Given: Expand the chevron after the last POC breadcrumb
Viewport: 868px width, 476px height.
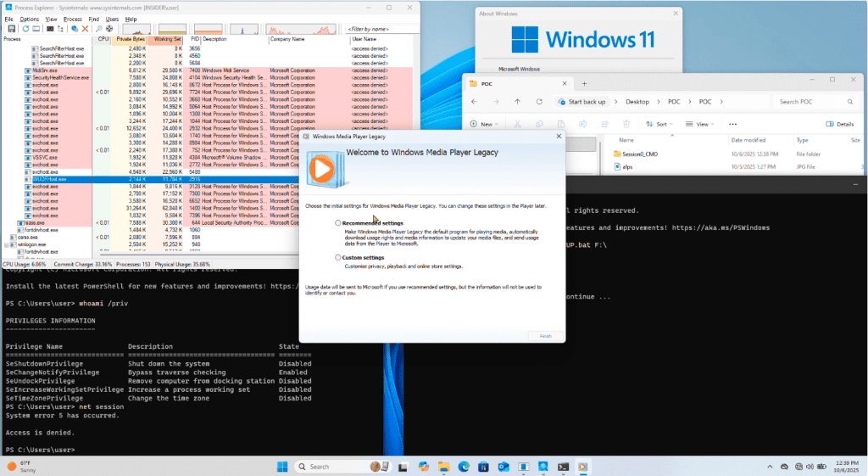Looking at the screenshot, I should coord(721,102).
